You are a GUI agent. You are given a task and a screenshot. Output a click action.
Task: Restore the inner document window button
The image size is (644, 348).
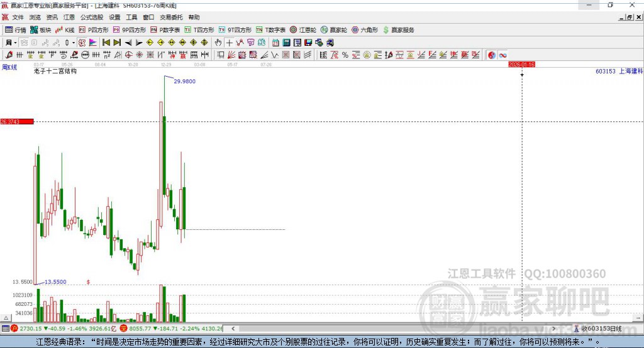click(630, 17)
